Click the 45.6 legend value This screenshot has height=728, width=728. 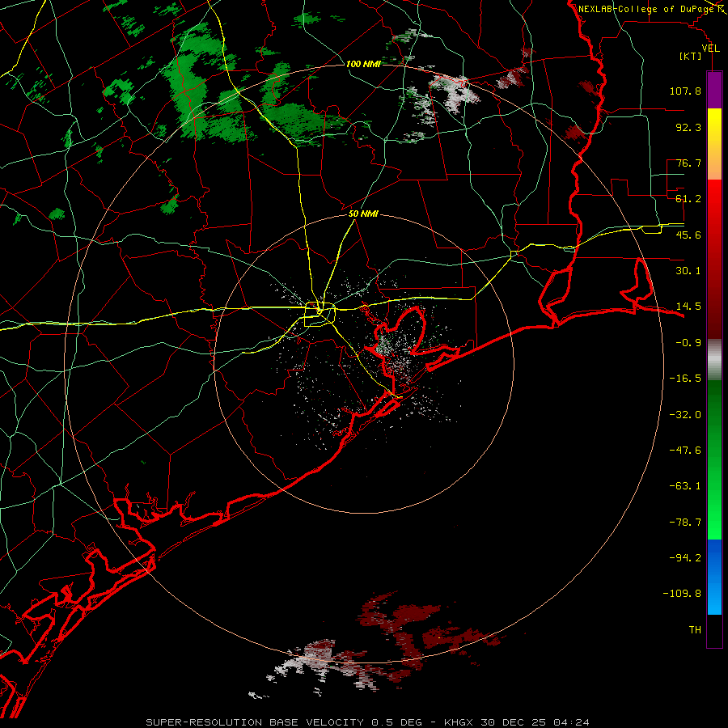pos(688,235)
